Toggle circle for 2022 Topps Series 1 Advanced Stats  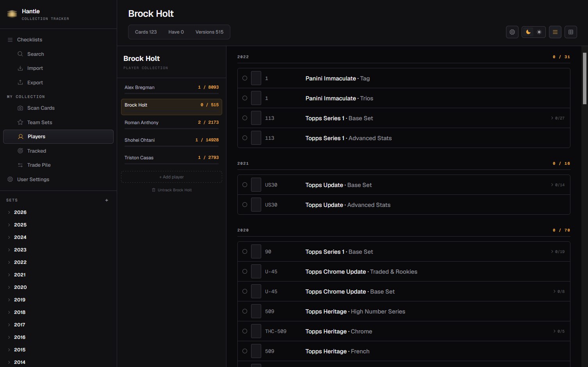[245, 138]
